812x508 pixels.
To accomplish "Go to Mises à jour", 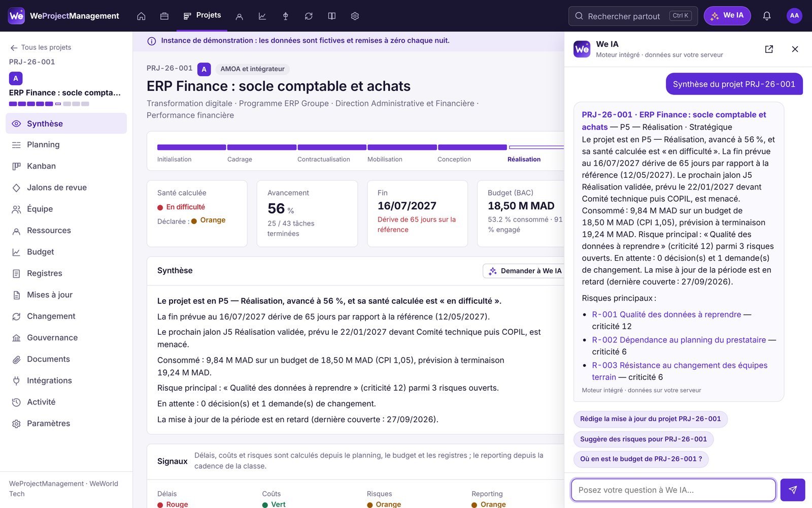I will pyautogui.click(x=66, y=295).
